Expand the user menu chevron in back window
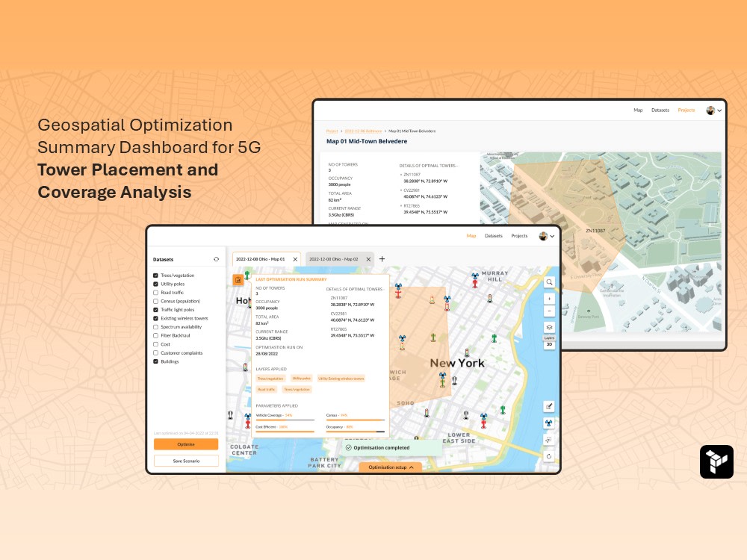 (719, 111)
